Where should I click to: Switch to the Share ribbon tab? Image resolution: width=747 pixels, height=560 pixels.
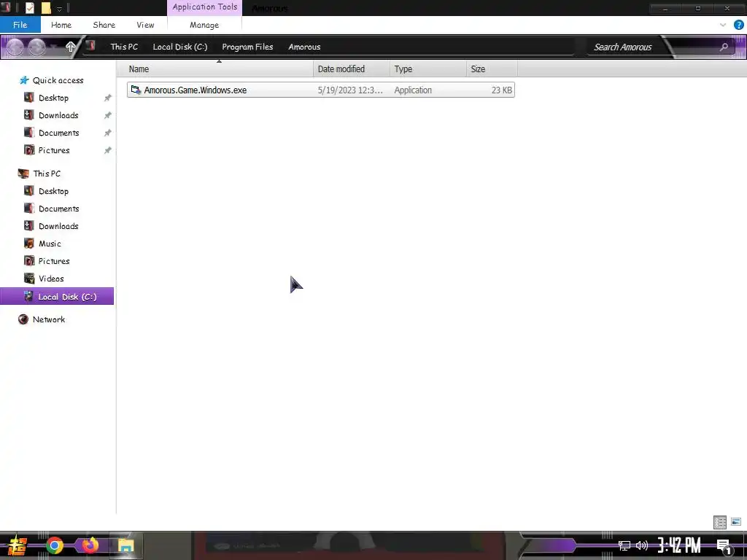[x=104, y=25]
